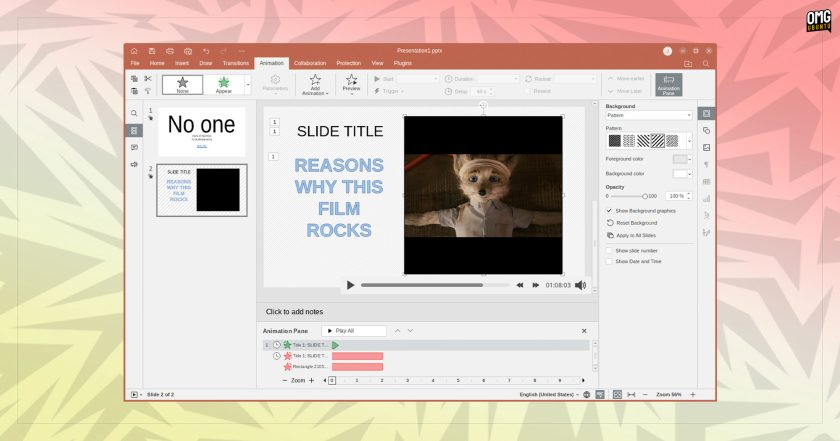Click the fit to slide icon
Screen dimensions: 840x441
click(617, 394)
